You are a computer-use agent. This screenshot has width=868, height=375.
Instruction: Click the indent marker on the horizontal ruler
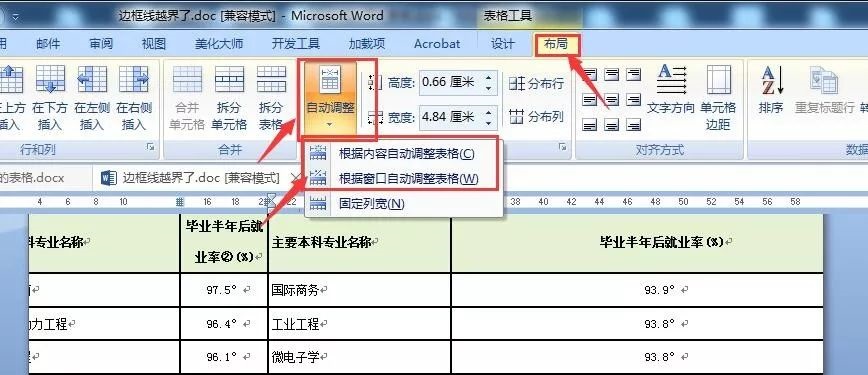(271, 202)
